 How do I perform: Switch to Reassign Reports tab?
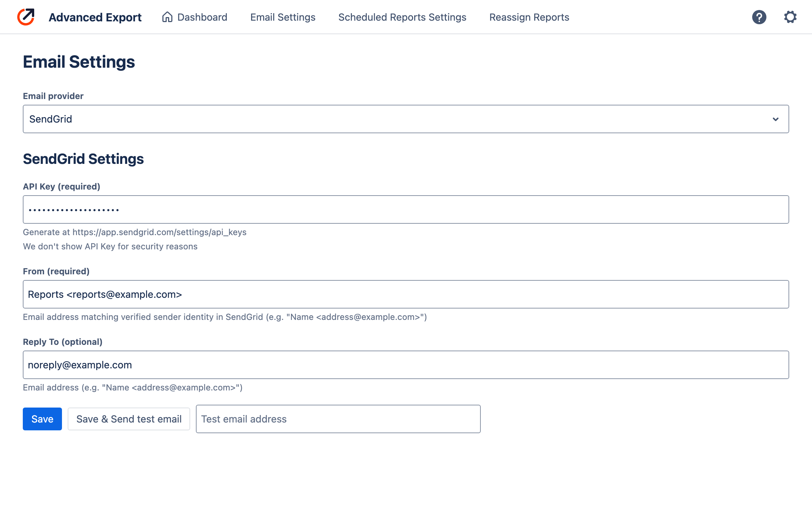point(529,17)
